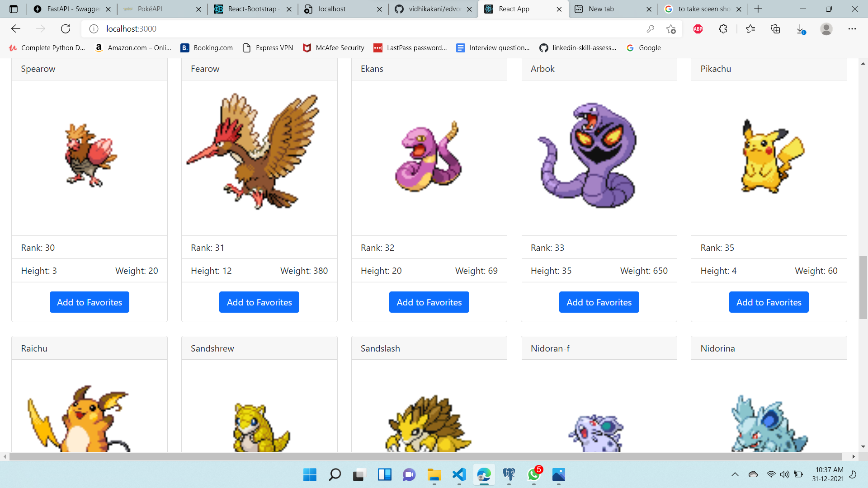This screenshot has height=488, width=868.
Task: Expand the system tray hidden icons chevron
Action: [735, 474]
